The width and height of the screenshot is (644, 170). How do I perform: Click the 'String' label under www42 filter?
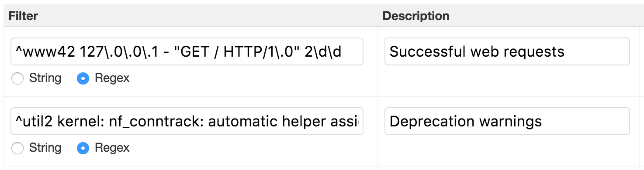coord(45,78)
